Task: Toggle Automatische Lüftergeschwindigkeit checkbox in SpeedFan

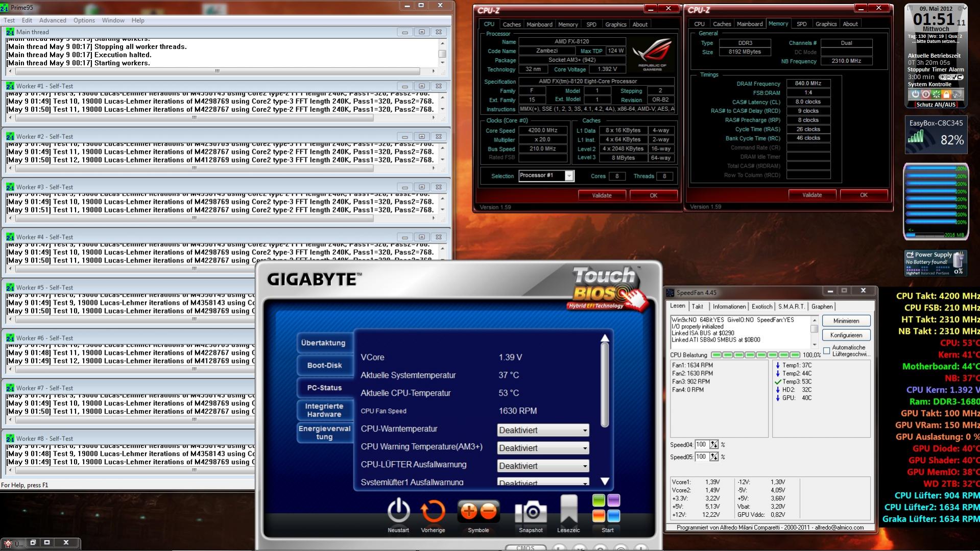Action: (827, 351)
